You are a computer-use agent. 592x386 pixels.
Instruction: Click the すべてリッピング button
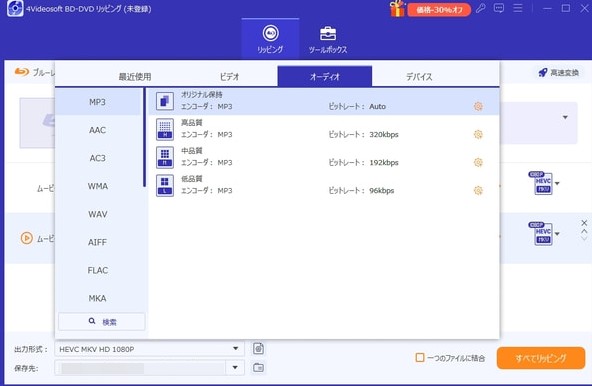(541, 358)
